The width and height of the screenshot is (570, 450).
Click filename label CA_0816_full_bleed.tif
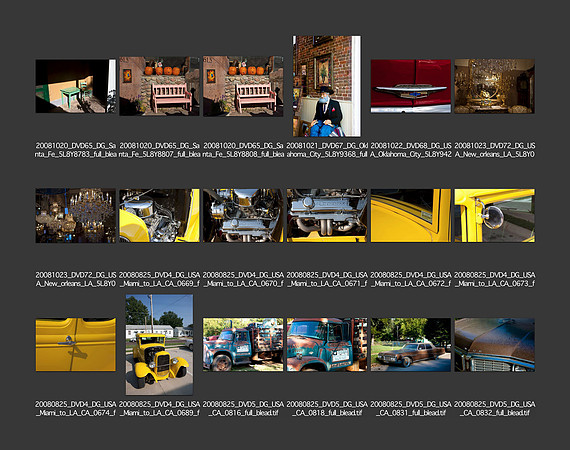tap(243, 408)
